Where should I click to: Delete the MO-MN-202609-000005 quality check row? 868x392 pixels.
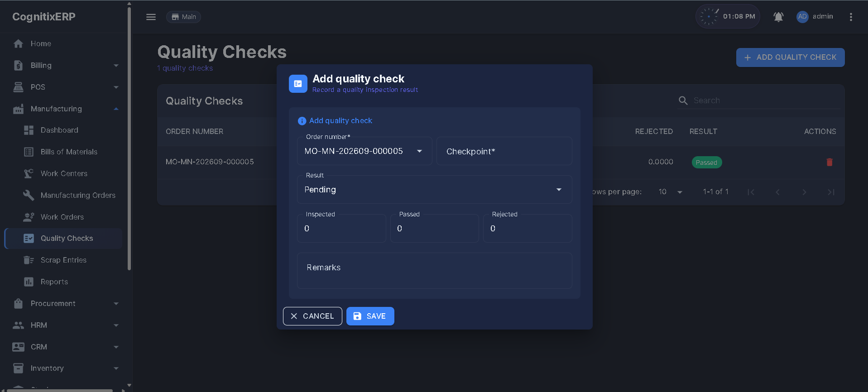tap(830, 162)
